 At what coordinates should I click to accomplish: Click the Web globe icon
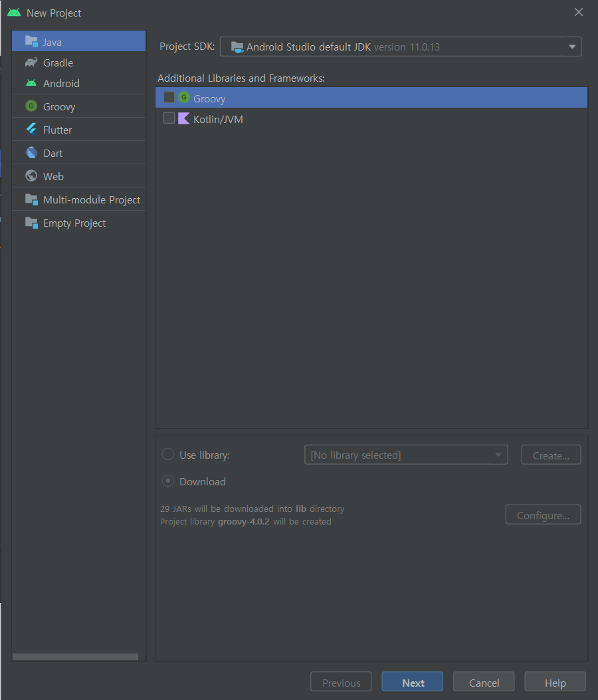click(31, 175)
